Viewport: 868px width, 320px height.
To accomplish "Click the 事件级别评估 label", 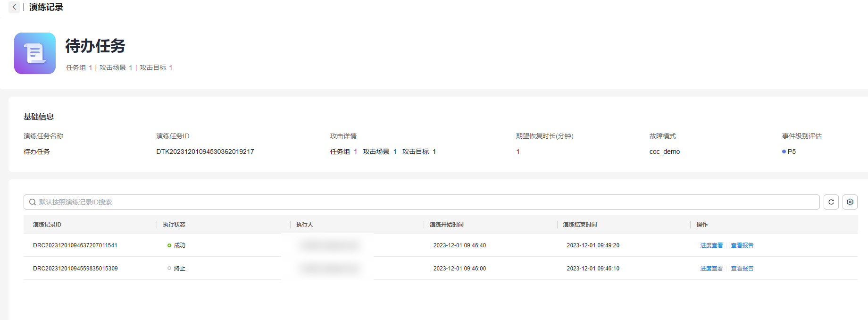I will 802,136.
